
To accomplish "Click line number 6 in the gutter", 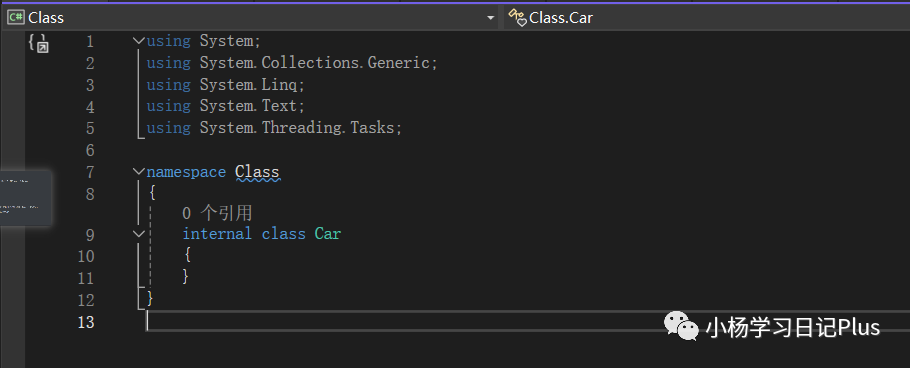I will [90, 150].
